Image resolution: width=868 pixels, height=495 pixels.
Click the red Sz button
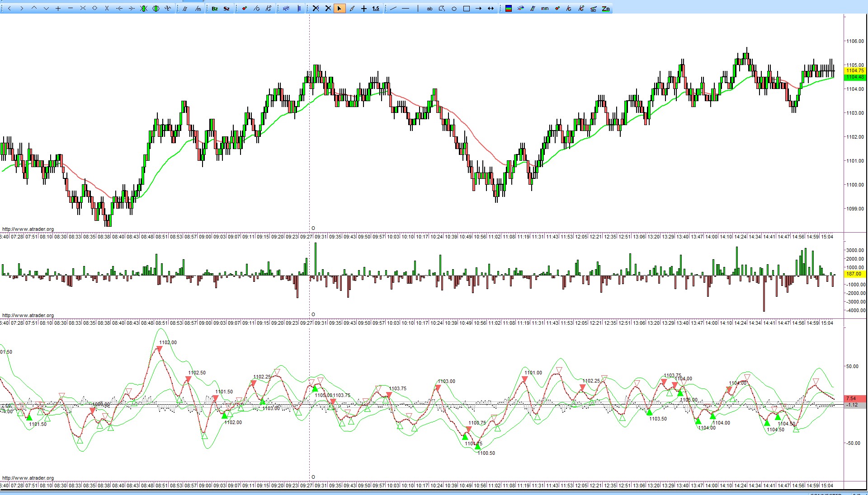point(226,9)
